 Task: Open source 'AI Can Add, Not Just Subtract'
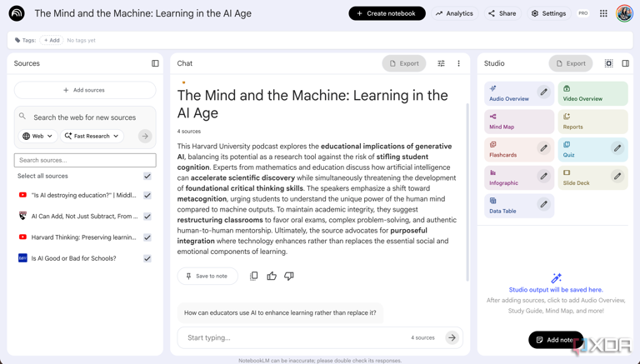tap(84, 217)
